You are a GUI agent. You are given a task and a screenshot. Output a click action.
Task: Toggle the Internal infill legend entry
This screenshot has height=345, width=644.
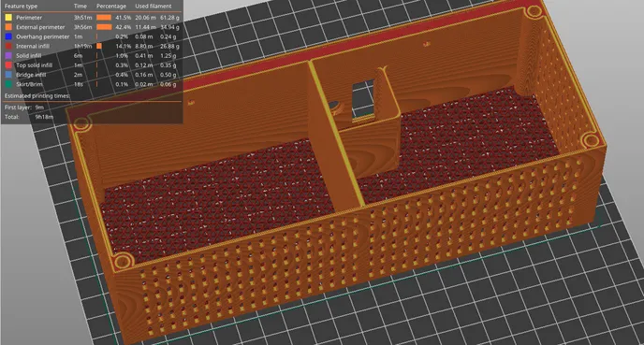33,46
